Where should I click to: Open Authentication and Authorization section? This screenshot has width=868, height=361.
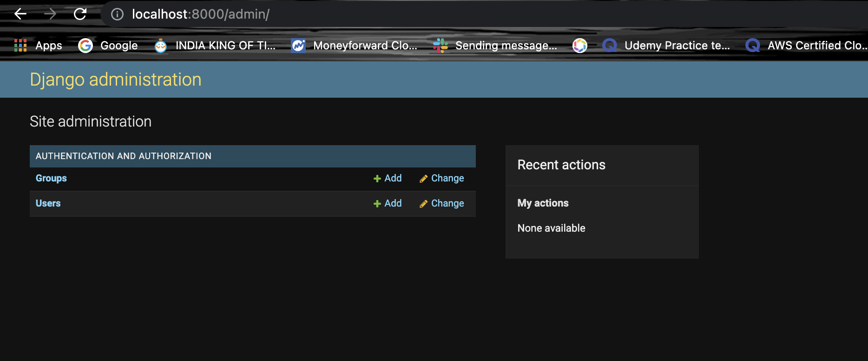[x=123, y=156]
